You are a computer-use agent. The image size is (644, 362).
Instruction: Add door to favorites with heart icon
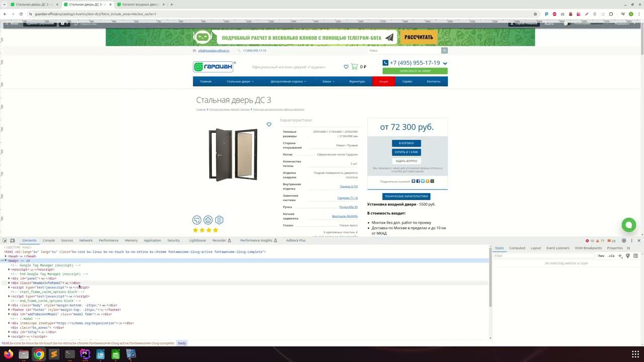tap(269, 125)
